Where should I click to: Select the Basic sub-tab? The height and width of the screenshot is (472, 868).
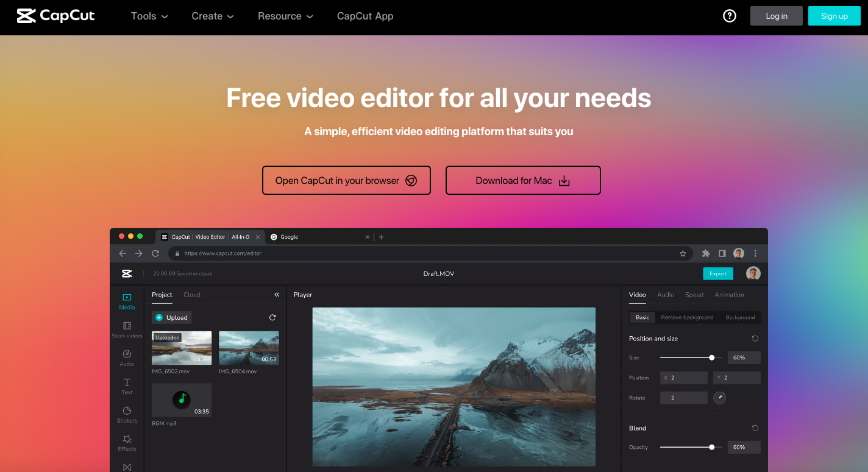[642, 317]
